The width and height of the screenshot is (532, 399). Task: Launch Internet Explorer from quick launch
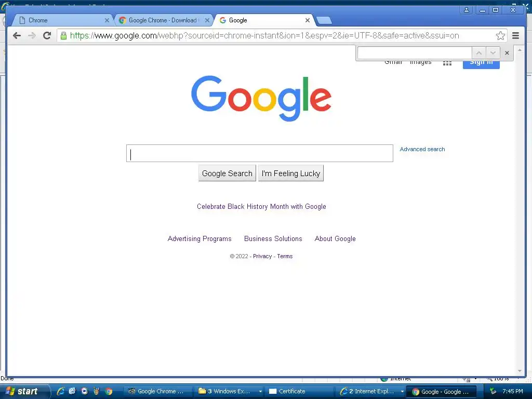61,391
